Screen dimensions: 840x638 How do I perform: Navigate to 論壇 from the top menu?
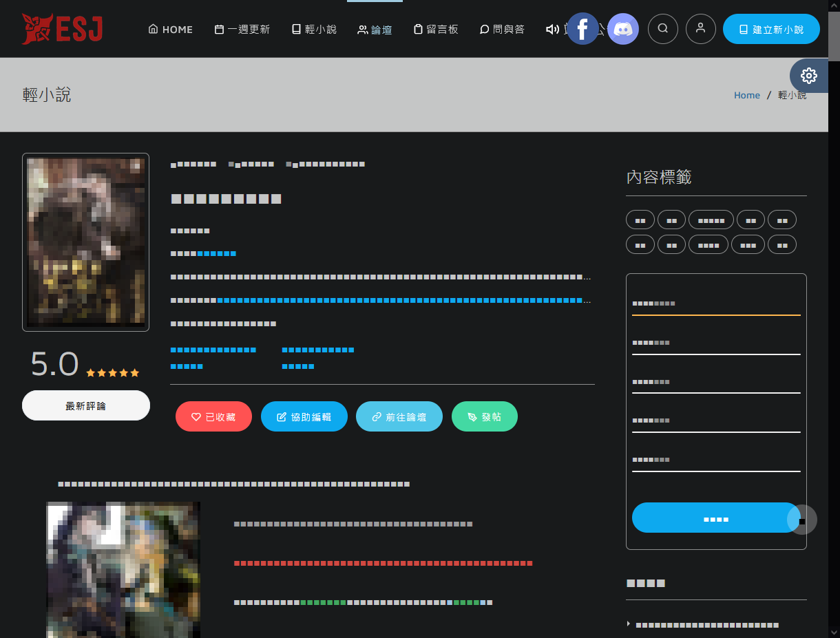[375, 30]
